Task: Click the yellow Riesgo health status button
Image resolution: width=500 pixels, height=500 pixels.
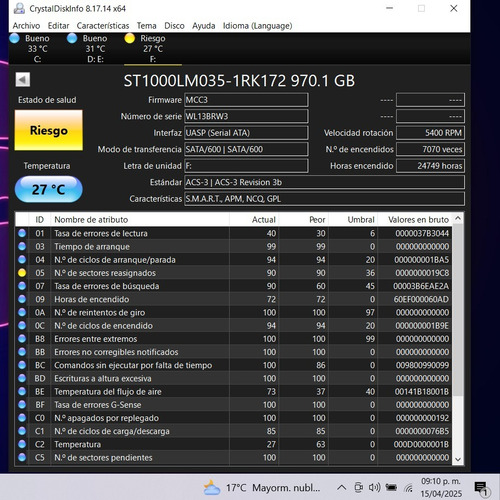Action: [49, 130]
